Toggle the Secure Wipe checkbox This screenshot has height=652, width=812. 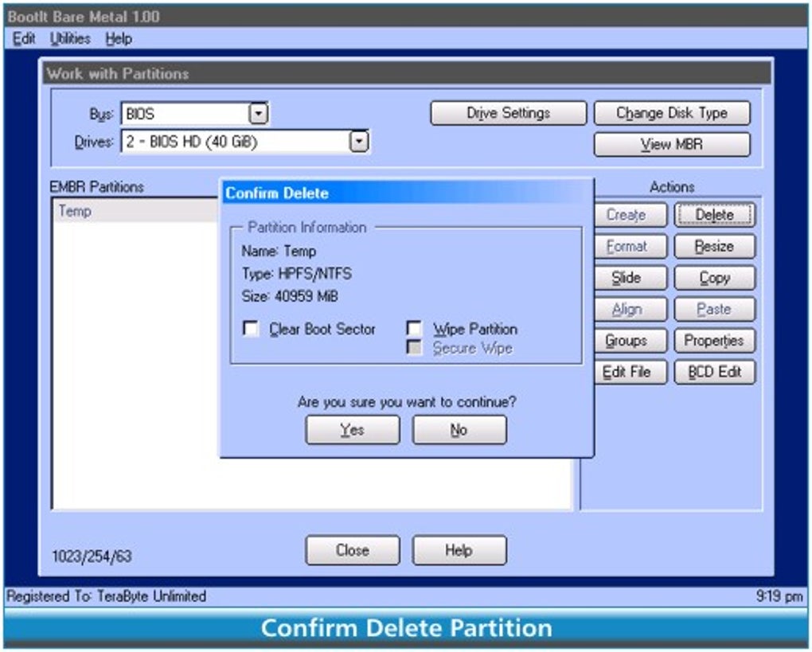click(x=414, y=347)
